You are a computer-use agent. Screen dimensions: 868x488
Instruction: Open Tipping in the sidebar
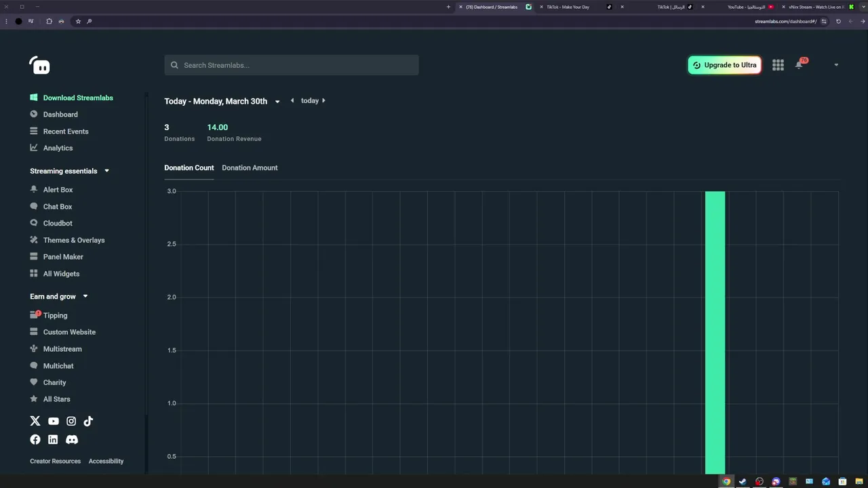coord(55,315)
